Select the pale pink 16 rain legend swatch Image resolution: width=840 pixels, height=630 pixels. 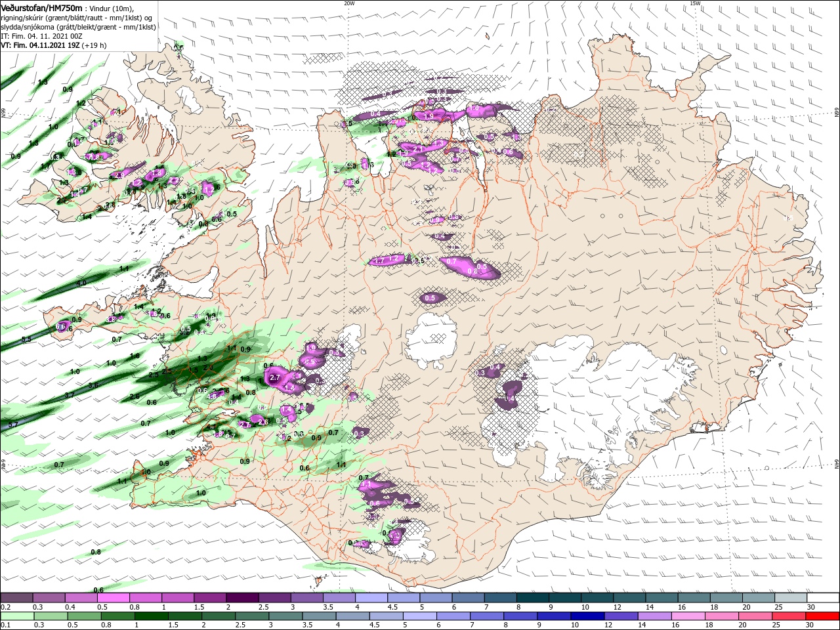[x=688, y=616]
